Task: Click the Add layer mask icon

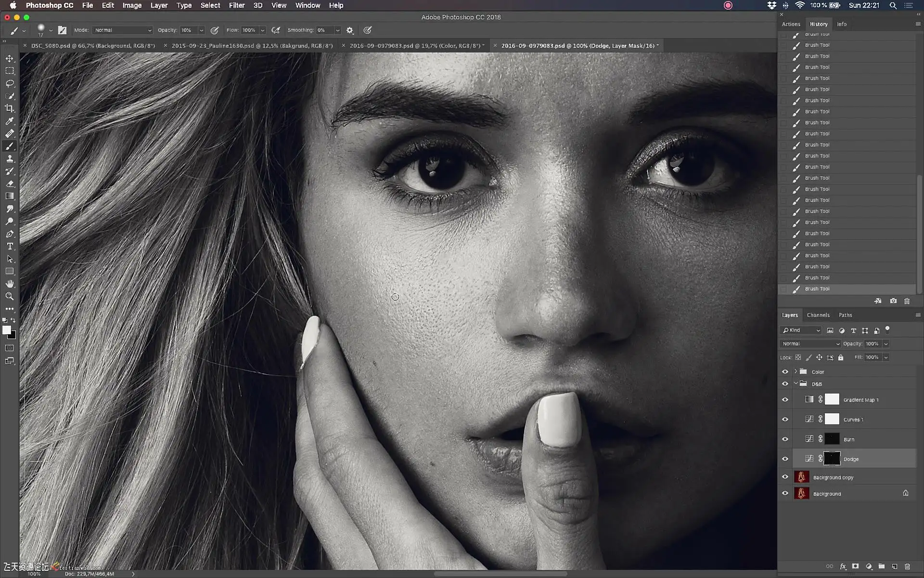Action: point(855,566)
